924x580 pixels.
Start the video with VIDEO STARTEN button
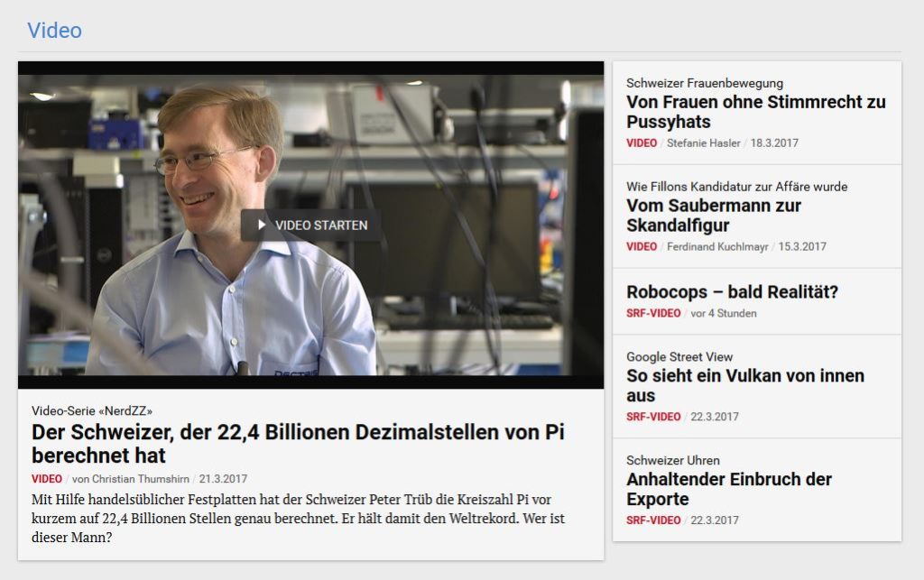click(310, 225)
